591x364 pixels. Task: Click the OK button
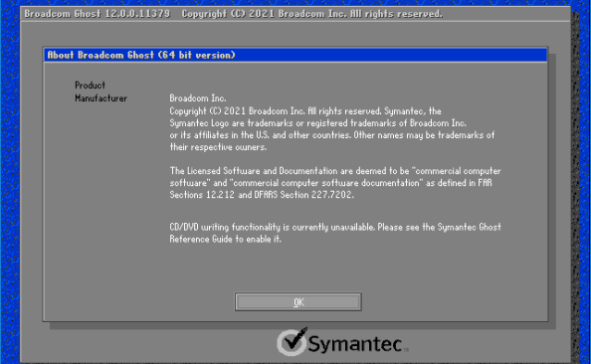coord(298,301)
